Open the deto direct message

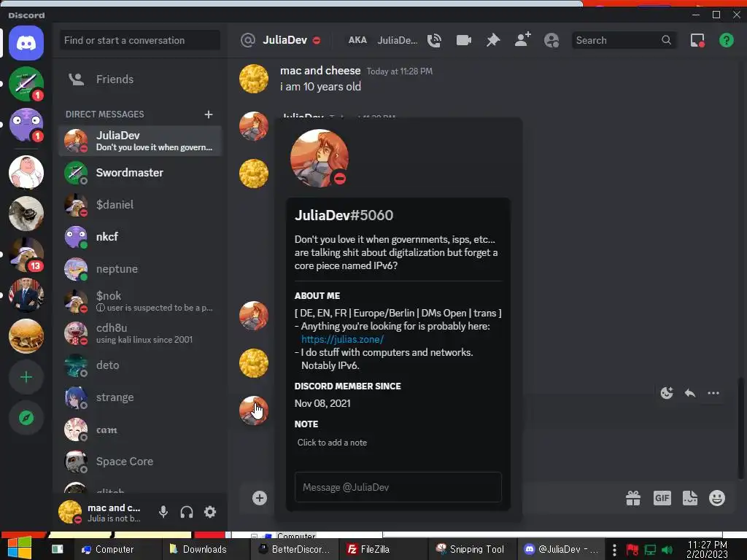pyautogui.click(x=140, y=365)
